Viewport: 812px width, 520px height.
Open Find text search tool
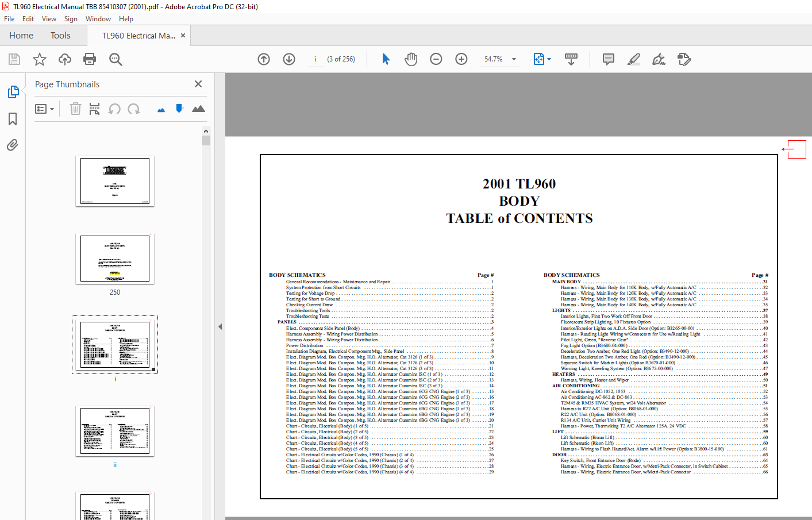click(116, 59)
